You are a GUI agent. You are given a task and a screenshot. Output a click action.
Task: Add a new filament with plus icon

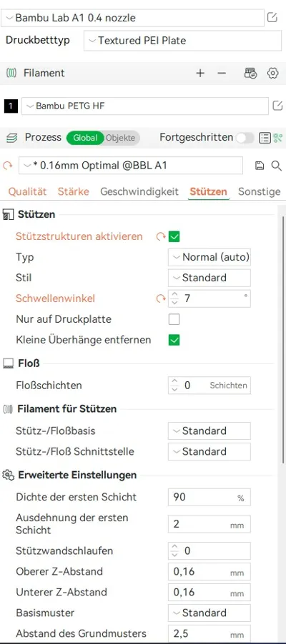click(200, 73)
